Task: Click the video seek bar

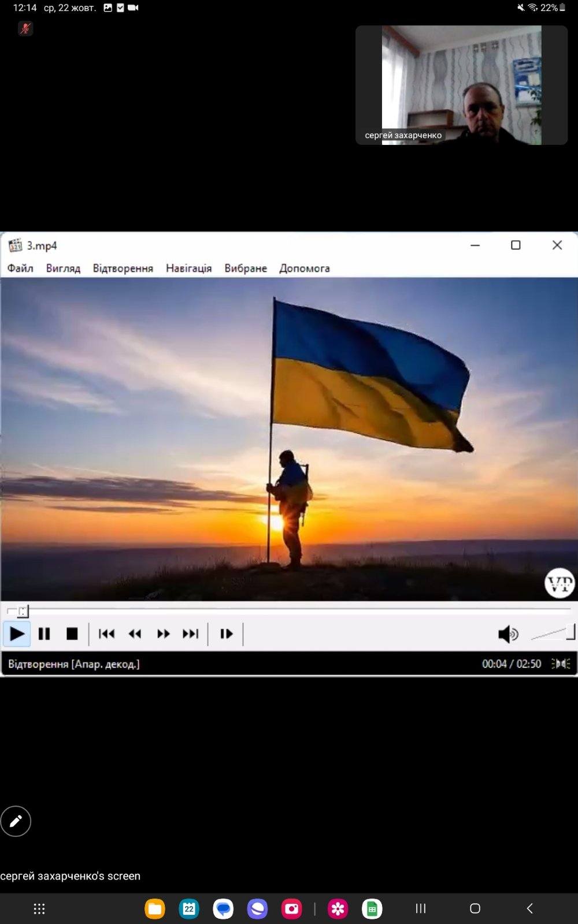Action: [x=289, y=609]
